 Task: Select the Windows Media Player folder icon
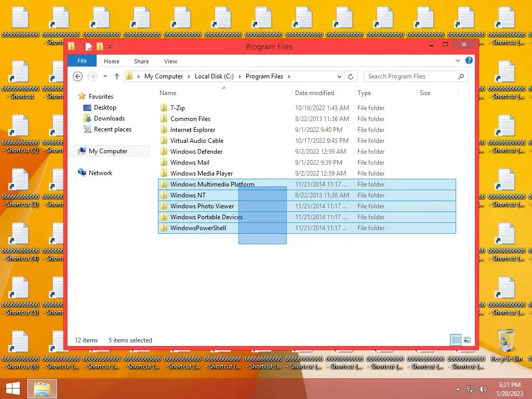click(164, 174)
